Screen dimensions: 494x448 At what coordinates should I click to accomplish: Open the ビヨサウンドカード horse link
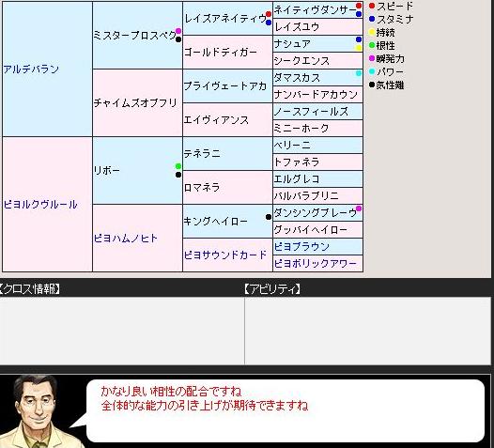pyautogui.click(x=225, y=255)
